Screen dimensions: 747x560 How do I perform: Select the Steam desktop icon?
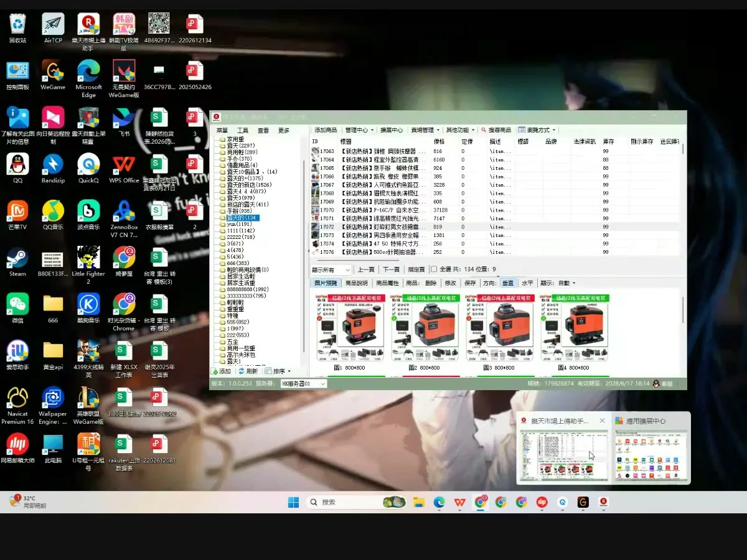17,262
